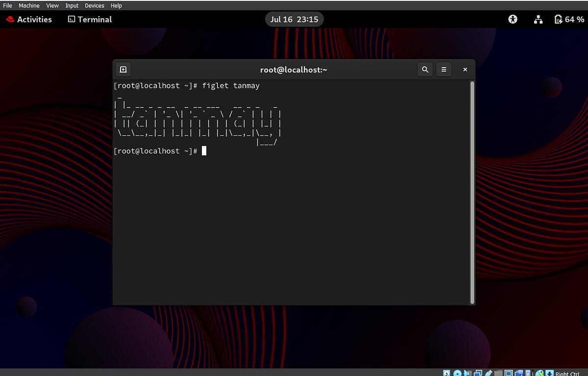Click the USB devices icon in VM status bar
588x376 pixels.
[x=489, y=373]
